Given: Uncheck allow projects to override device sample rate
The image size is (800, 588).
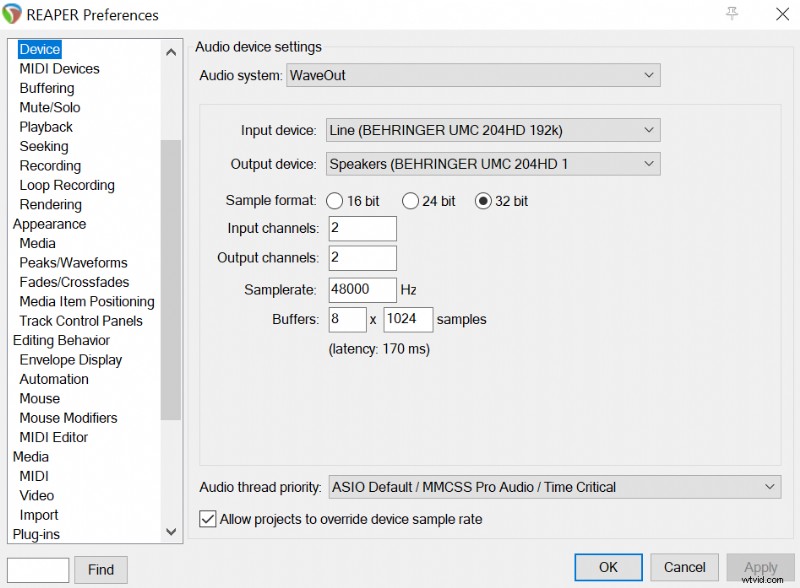Looking at the screenshot, I should 207,519.
